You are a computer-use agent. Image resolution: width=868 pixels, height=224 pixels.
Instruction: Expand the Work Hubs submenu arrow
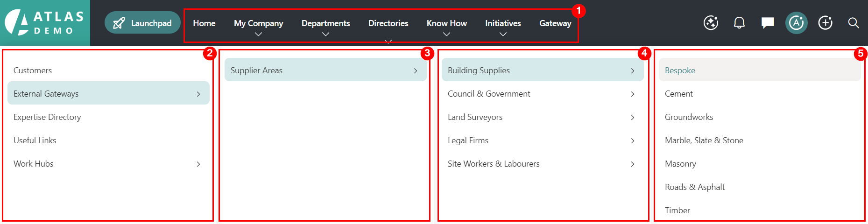click(198, 164)
